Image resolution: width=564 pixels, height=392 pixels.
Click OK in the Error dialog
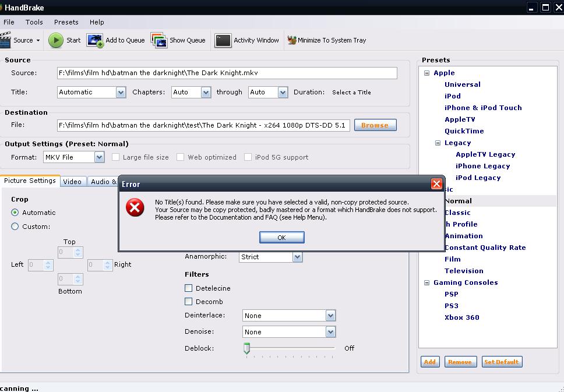[x=281, y=238]
